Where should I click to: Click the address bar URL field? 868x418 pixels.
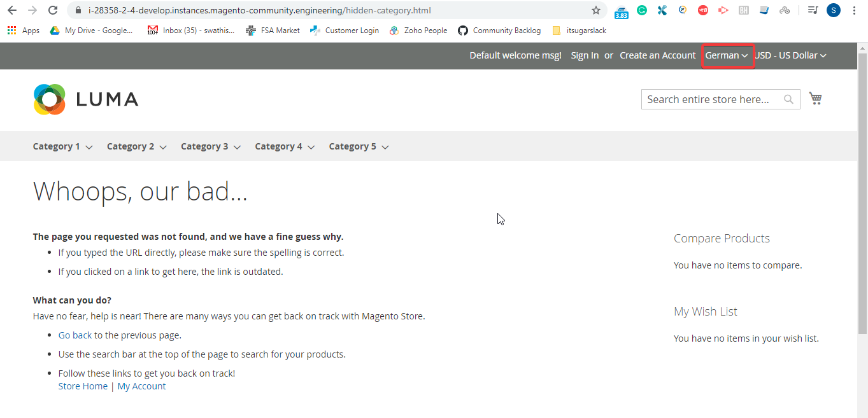point(338,10)
